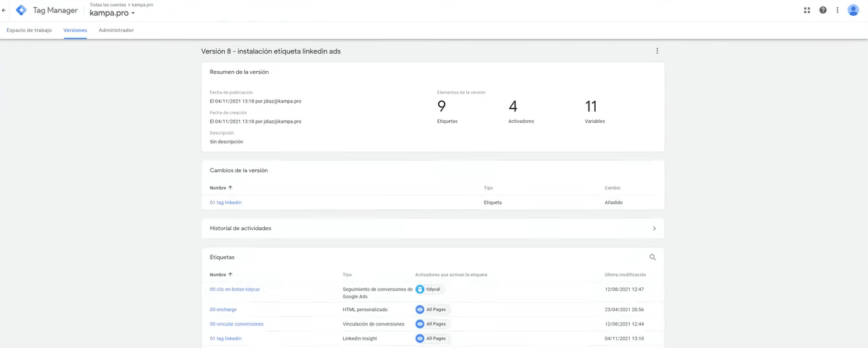868x348 pixels.
Task: Search tags with the magnifier icon
Action: 653,258
